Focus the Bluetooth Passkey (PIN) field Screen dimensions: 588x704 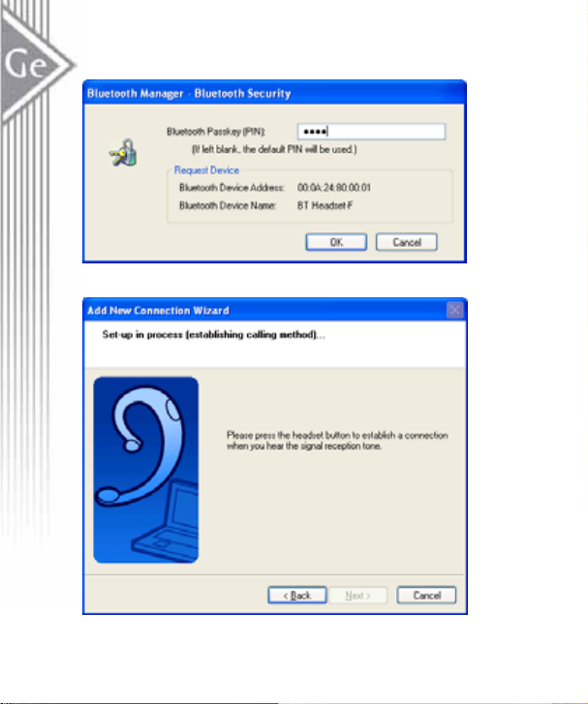coord(371,132)
